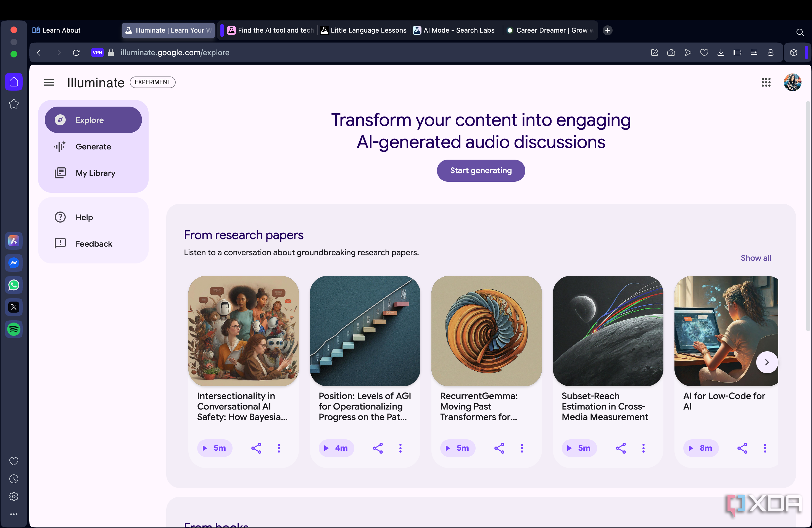Open a new browser tab
Screen dimensions: 812x528
[607, 30]
